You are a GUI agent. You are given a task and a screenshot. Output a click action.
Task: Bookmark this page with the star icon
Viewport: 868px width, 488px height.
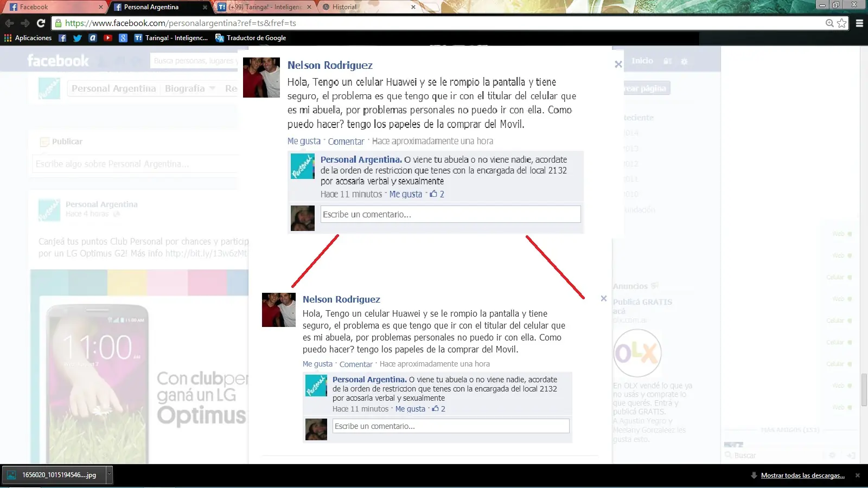(842, 23)
